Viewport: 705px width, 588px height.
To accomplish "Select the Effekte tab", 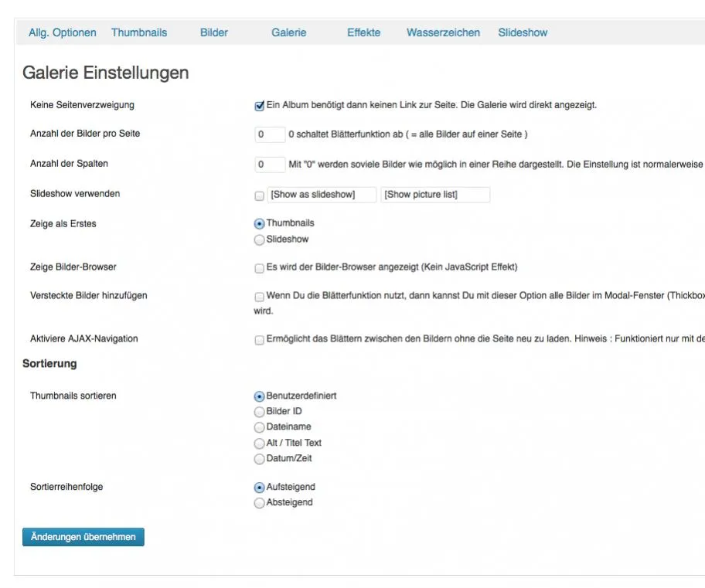I will coord(363,32).
